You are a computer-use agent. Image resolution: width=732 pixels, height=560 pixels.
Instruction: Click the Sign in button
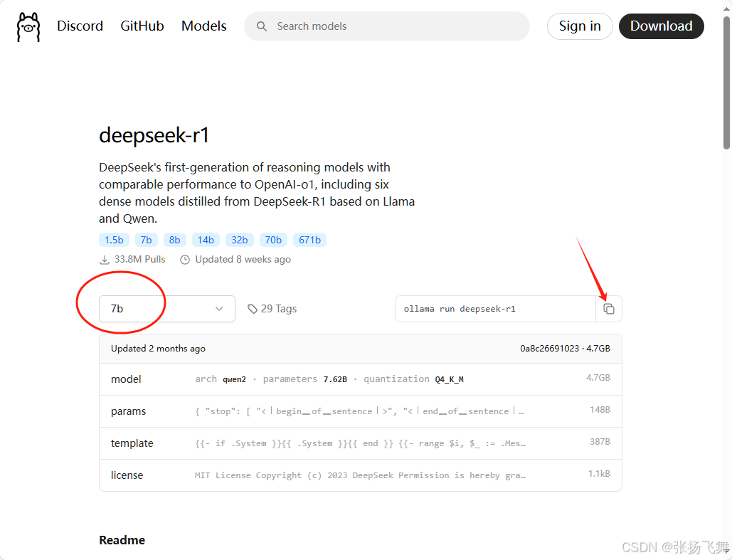[580, 26]
